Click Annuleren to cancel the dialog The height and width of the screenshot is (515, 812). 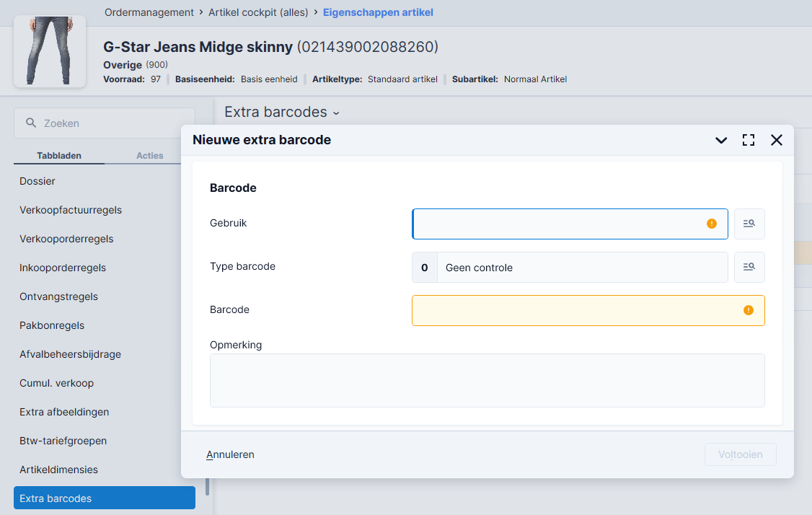[230, 454]
